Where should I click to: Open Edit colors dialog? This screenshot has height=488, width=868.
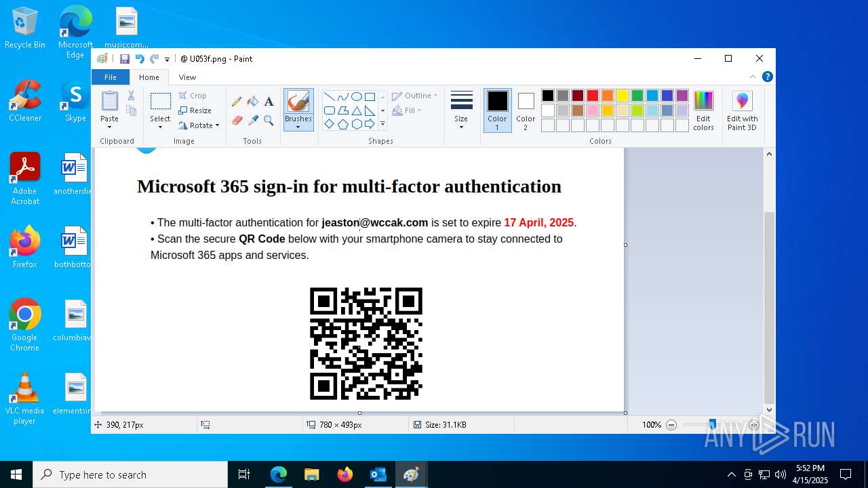click(x=703, y=110)
